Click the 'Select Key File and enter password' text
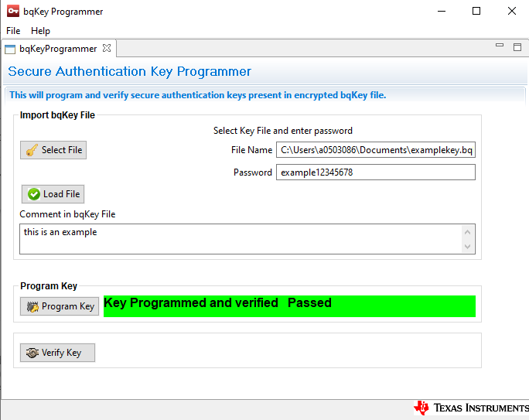The width and height of the screenshot is (529, 420). click(283, 131)
